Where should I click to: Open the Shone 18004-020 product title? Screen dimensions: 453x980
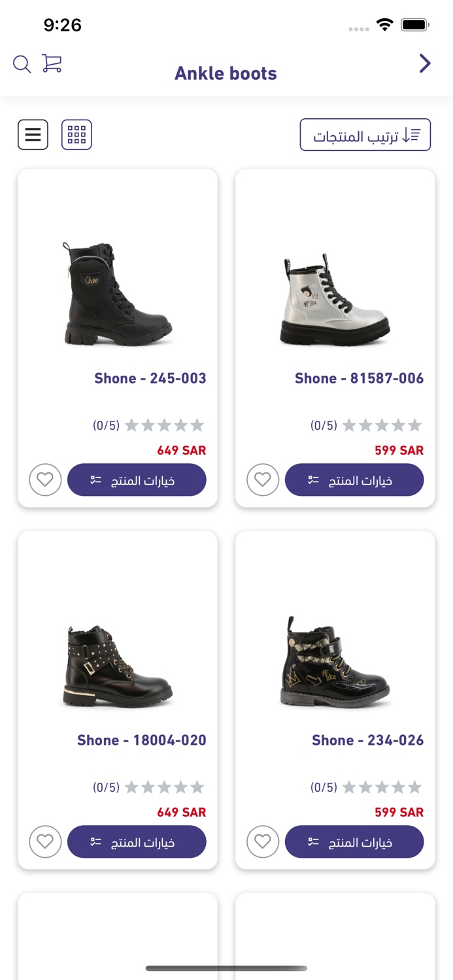coord(142,740)
